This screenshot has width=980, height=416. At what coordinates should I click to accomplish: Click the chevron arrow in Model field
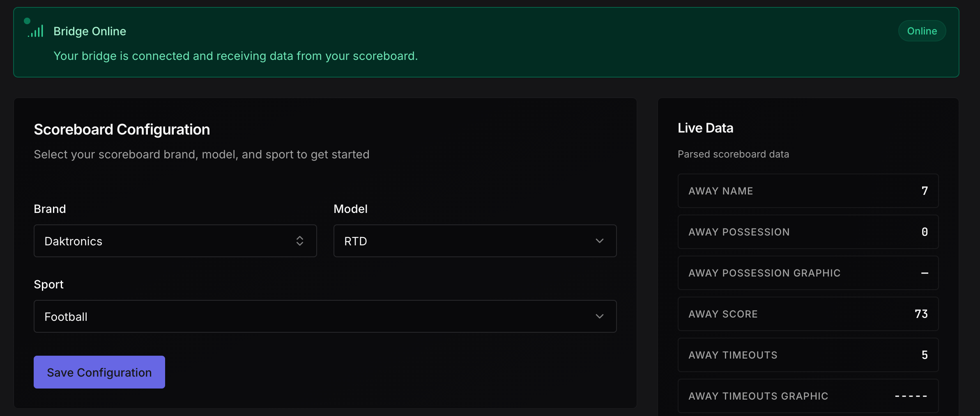tap(600, 241)
